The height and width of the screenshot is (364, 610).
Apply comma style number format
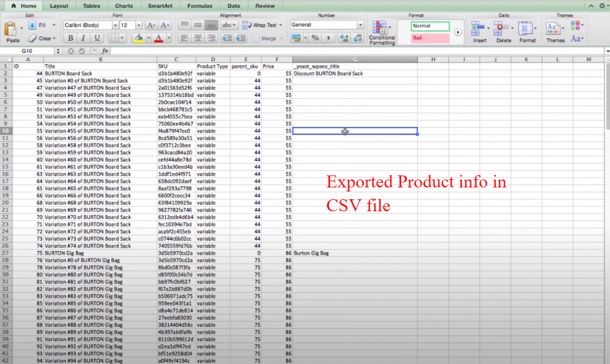tap(328, 38)
